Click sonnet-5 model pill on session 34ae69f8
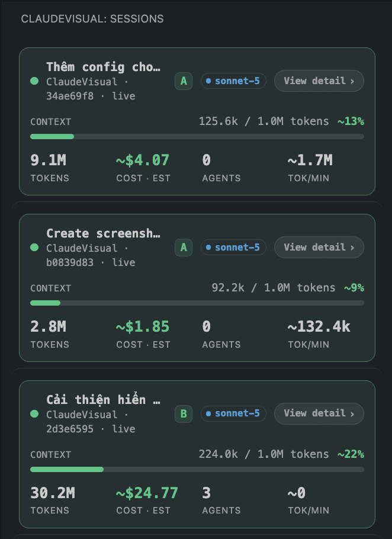Viewport: 392px width, 539px height. coord(233,81)
